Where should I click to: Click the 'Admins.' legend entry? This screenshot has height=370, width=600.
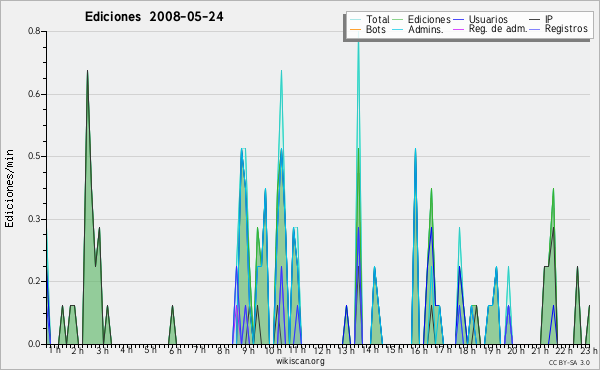point(418,29)
